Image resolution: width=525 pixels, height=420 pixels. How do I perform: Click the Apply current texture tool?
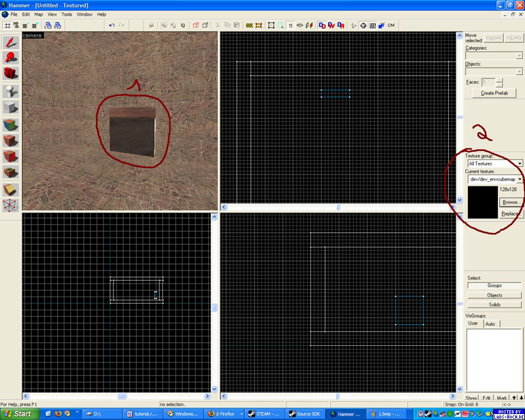coord(10,140)
